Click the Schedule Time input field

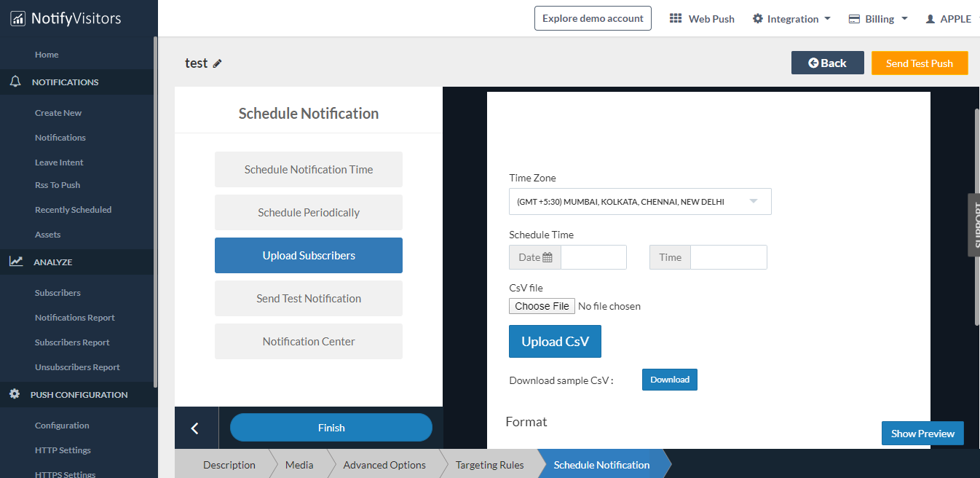coord(728,257)
